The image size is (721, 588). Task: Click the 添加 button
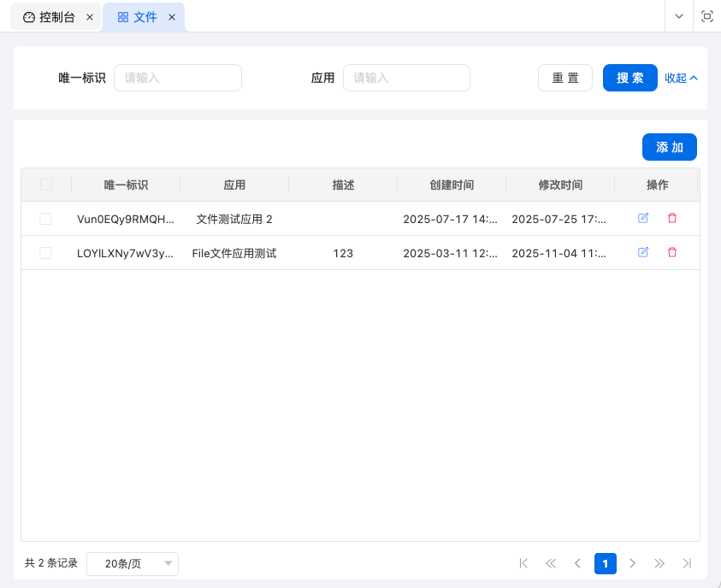(669, 147)
